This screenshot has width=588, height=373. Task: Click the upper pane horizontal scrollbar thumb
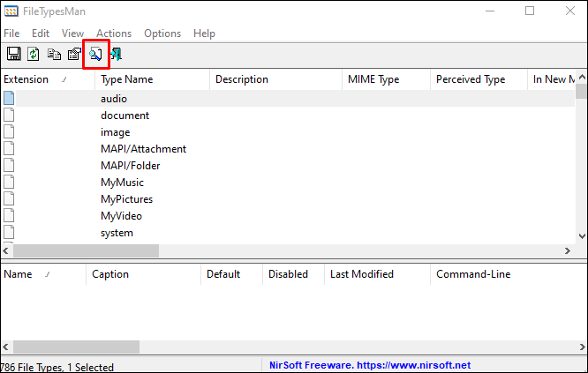click(86, 251)
